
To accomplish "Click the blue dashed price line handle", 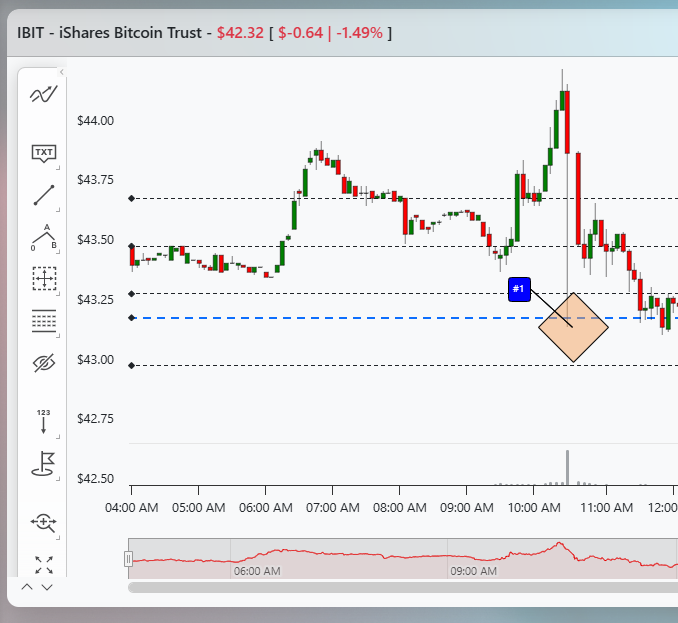I will [x=131, y=318].
